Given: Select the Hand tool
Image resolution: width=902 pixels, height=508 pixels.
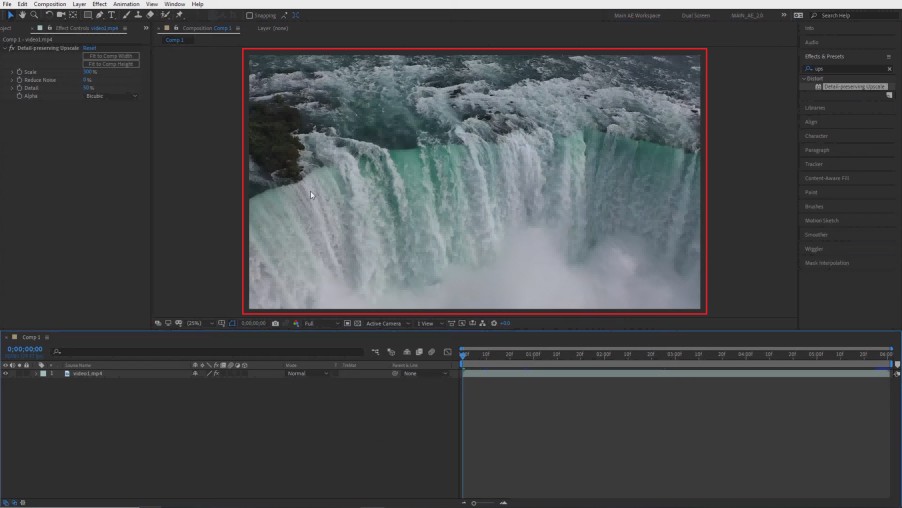Looking at the screenshot, I should (22, 15).
